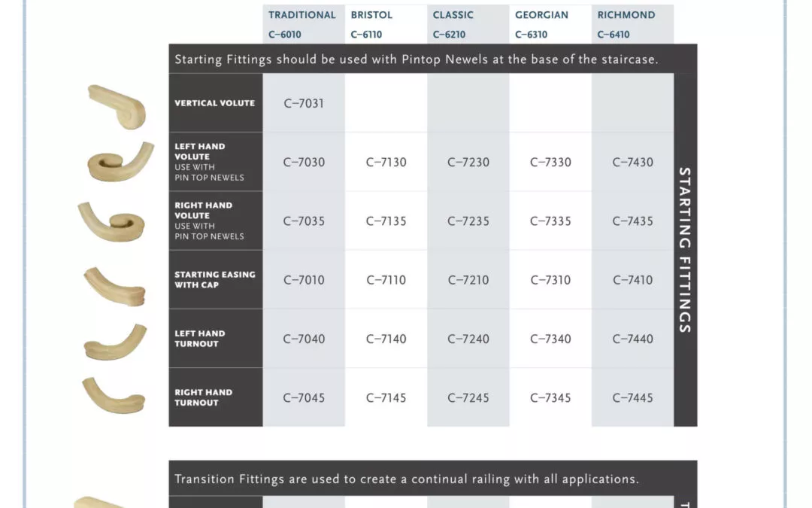Image resolution: width=812 pixels, height=508 pixels.
Task: Select the Richmond C-6410 column header
Action: [633, 24]
